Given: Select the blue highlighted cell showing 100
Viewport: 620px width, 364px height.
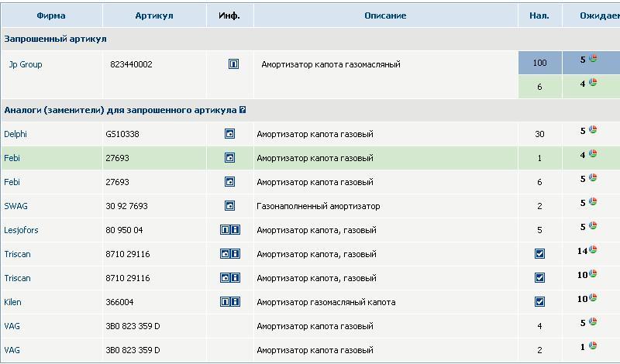Looking at the screenshot, I should [539, 63].
